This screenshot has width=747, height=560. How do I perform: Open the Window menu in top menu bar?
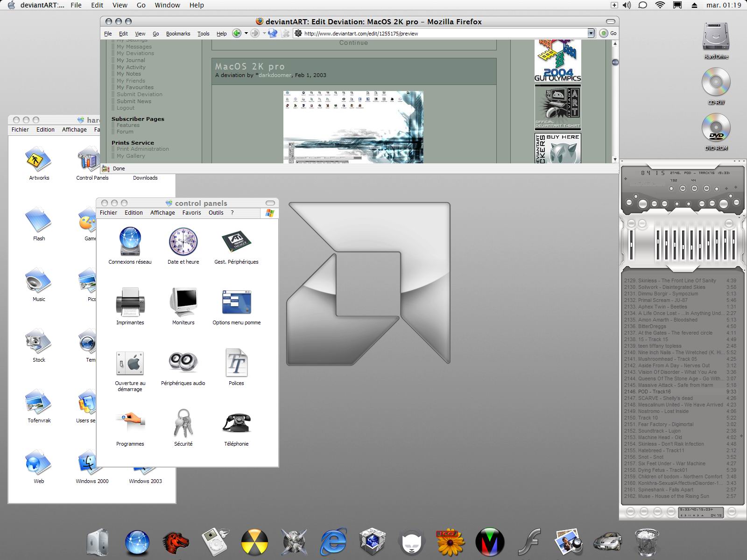coord(167,5)
